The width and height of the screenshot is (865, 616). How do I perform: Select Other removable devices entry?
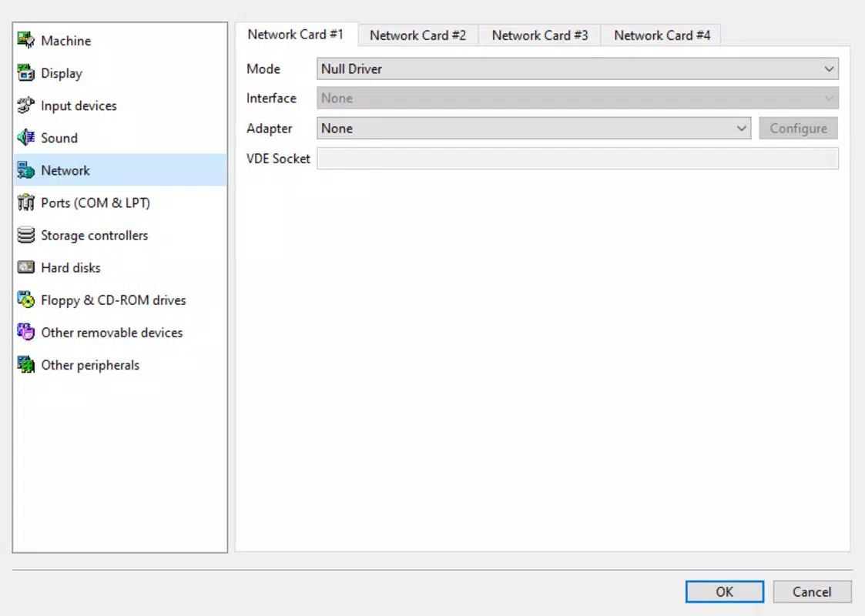coord(119,333)
